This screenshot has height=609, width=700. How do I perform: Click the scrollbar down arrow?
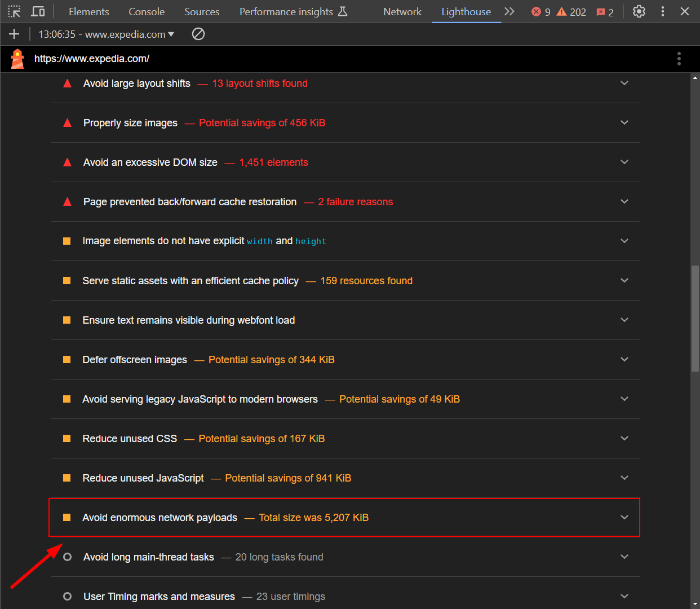[x=695, y=604]
